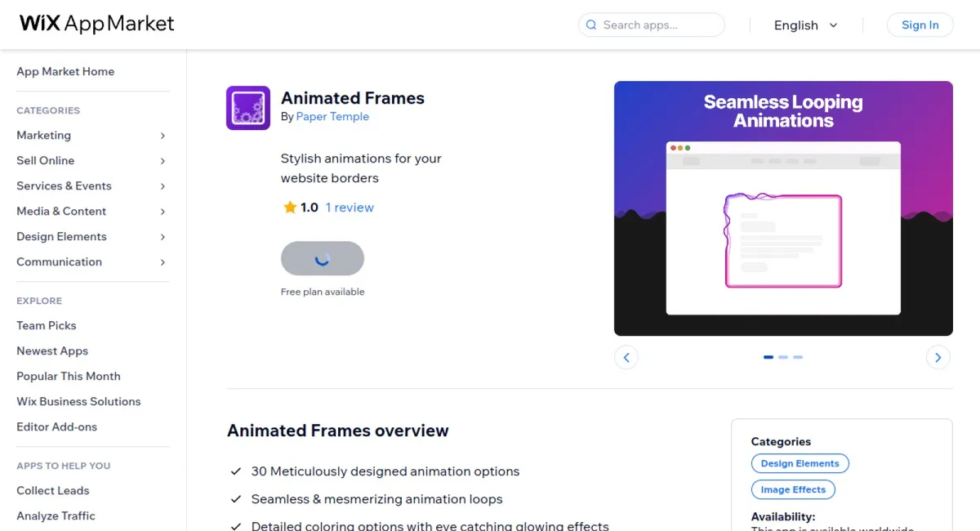980x531 pixels.
Task: Open Team Picks in Explore
Action: click(47, 325)
